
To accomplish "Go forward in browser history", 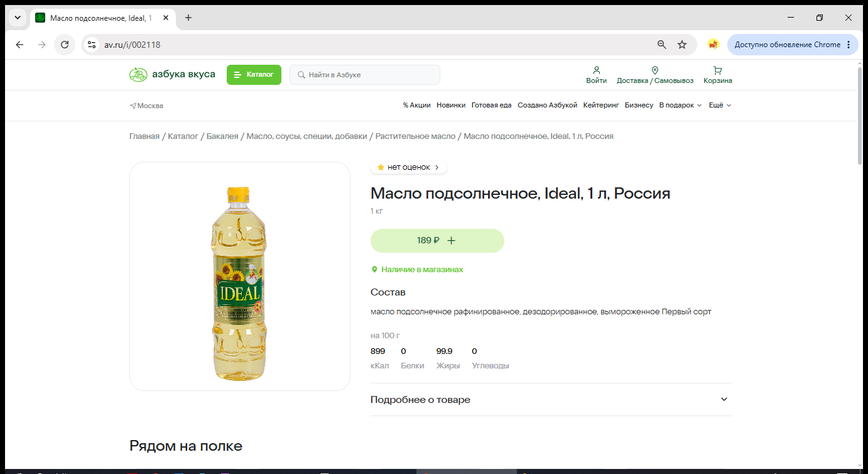I will (x=42, y=45).
